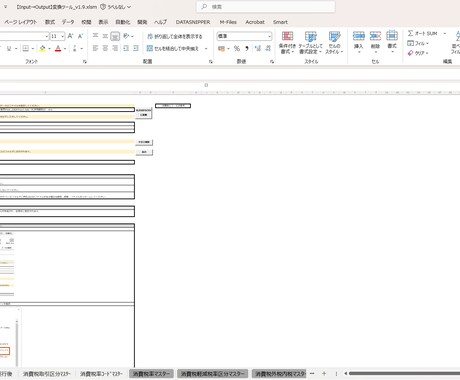
Task: Open font color dropdown arrow
Action: 65,49
